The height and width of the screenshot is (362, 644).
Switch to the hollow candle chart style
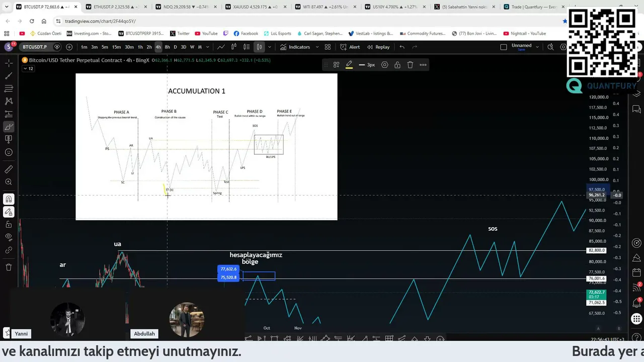click(234, 47)
